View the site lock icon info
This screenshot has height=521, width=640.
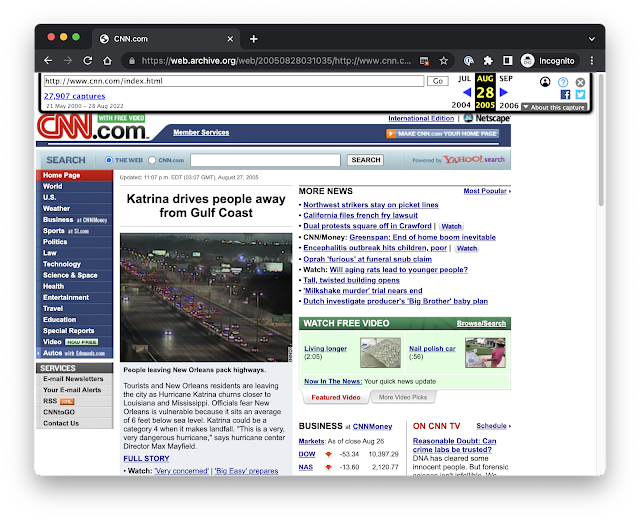(132, 61)
